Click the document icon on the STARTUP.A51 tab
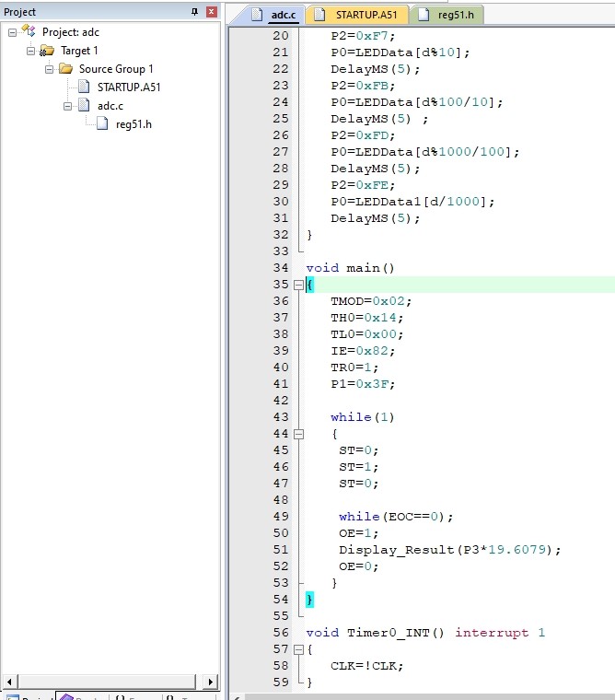The height and width of the screenshot is (700, 615). pyautogui.click(x=319, y=15)
